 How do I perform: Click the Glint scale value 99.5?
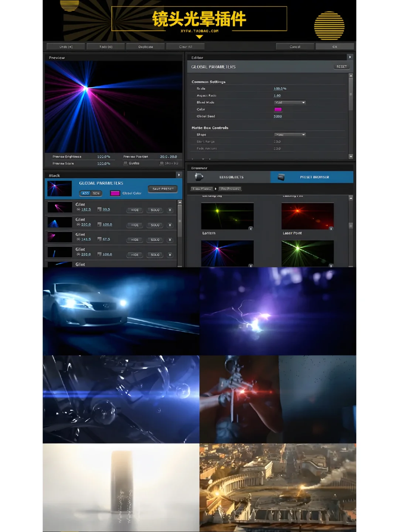tap(106, 209)
